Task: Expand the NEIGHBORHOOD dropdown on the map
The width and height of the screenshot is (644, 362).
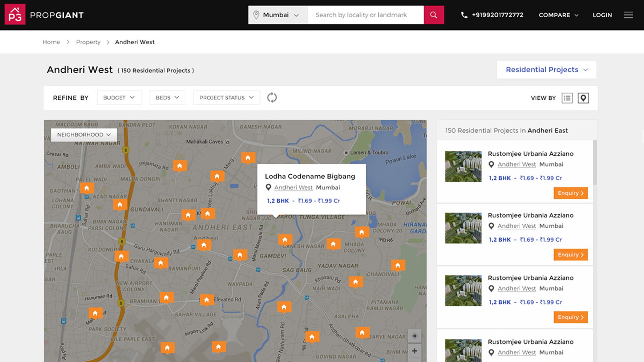Action: point(84,135)
